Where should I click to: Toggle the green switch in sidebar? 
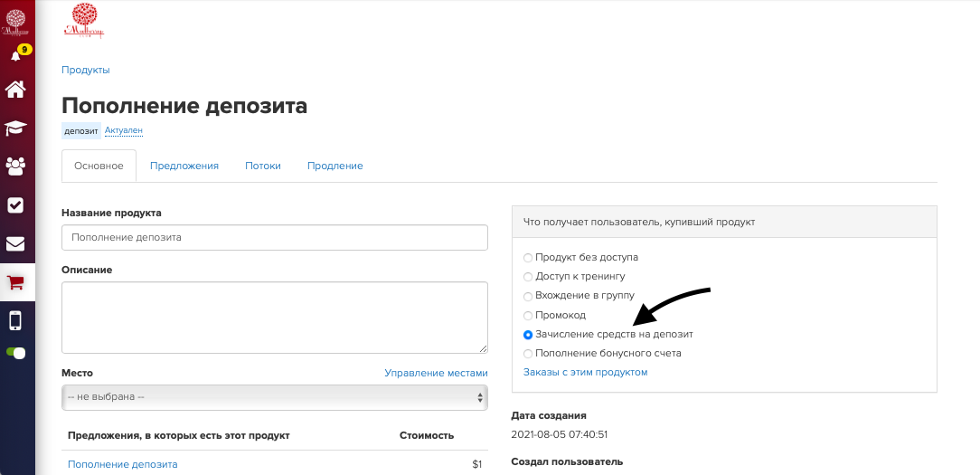tap(15, 353)
